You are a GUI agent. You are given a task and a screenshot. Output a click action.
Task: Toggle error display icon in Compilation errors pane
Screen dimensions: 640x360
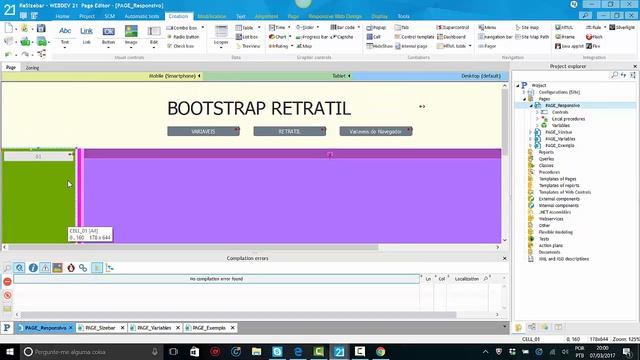(7, 282)
